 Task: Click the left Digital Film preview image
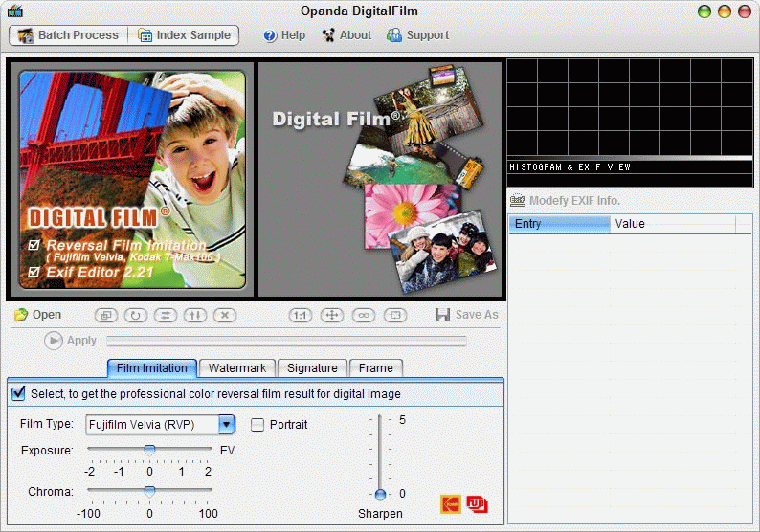(132, 180)
